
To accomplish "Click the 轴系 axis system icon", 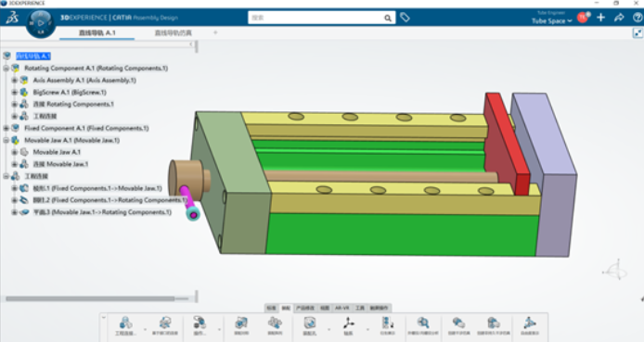I will click(x=348, y=323).
